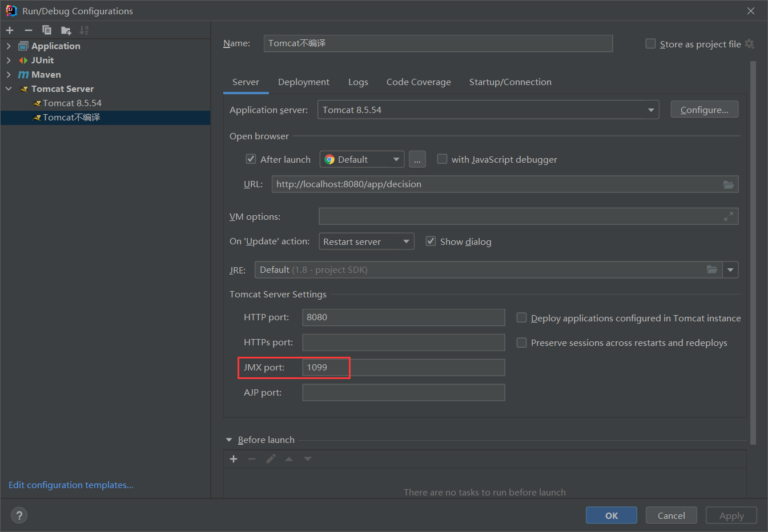The image size is (768, 532).
Task: Click the Copy Configuration icon
Action: 47,30
